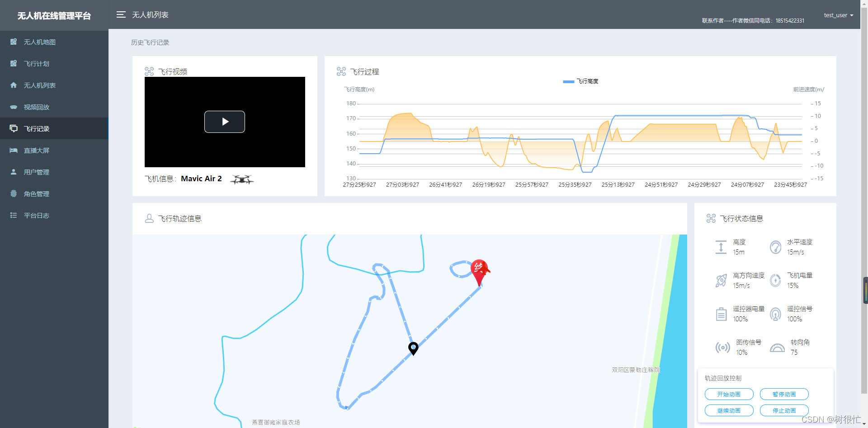Click the 直播大屏 bed icon

(14, 150)
